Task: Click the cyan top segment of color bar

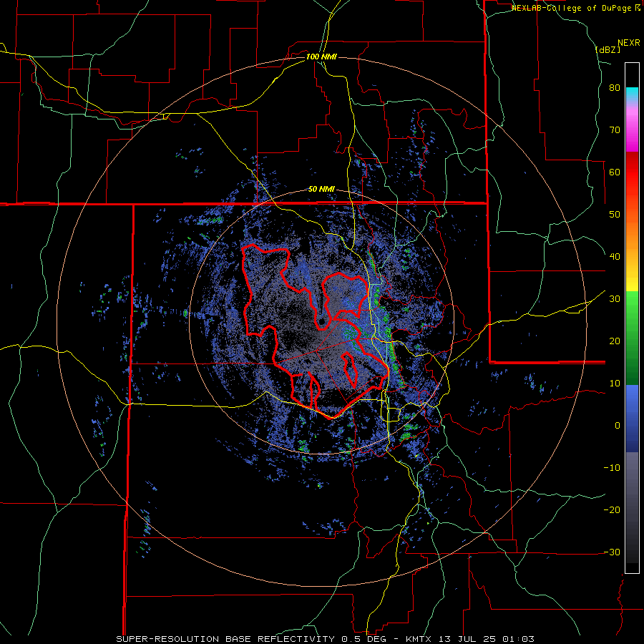Action: point(632,94)
